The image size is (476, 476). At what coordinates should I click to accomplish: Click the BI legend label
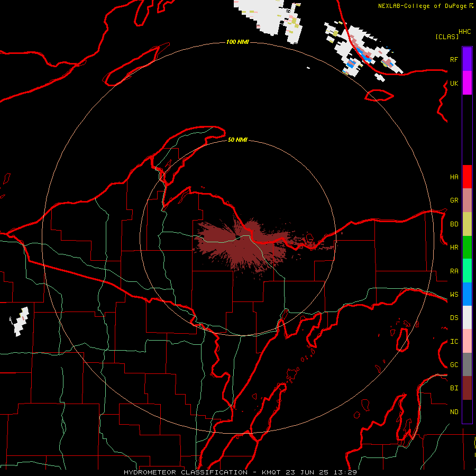[x=454, y=388]
